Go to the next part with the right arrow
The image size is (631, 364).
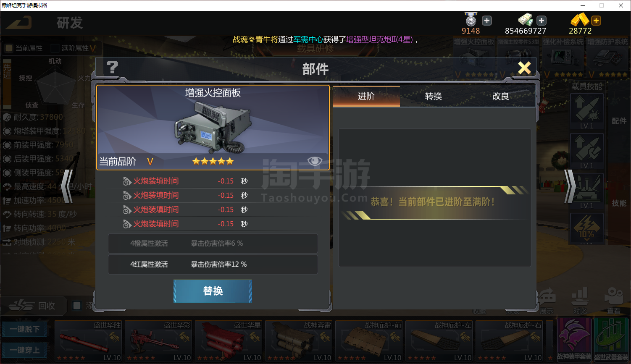point(570,186)
